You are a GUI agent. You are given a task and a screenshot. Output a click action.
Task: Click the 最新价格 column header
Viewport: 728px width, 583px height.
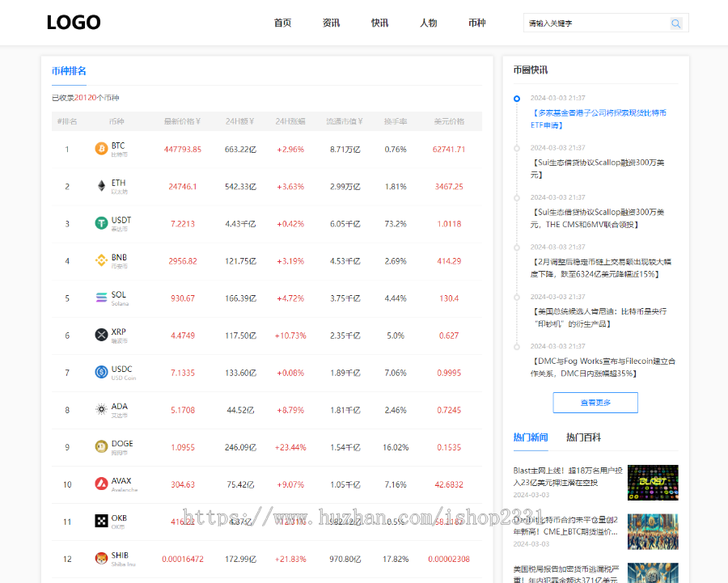click(x=182, y=121)
